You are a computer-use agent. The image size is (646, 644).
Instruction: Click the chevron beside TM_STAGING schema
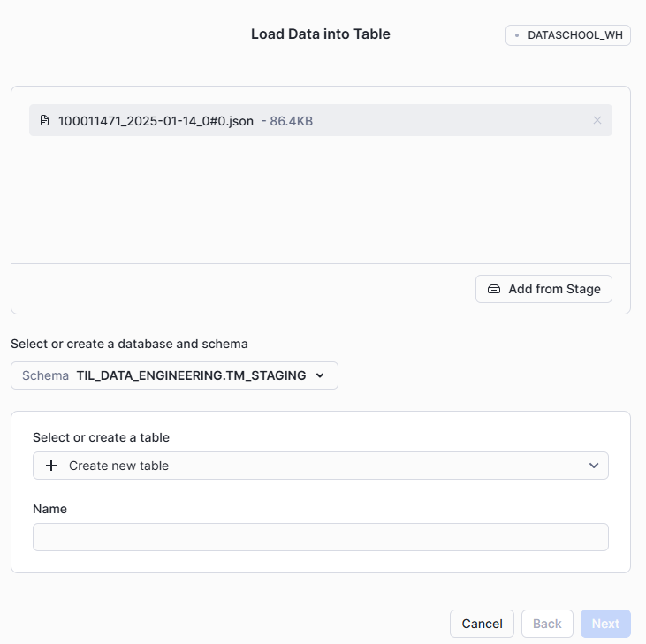[320, 375]
